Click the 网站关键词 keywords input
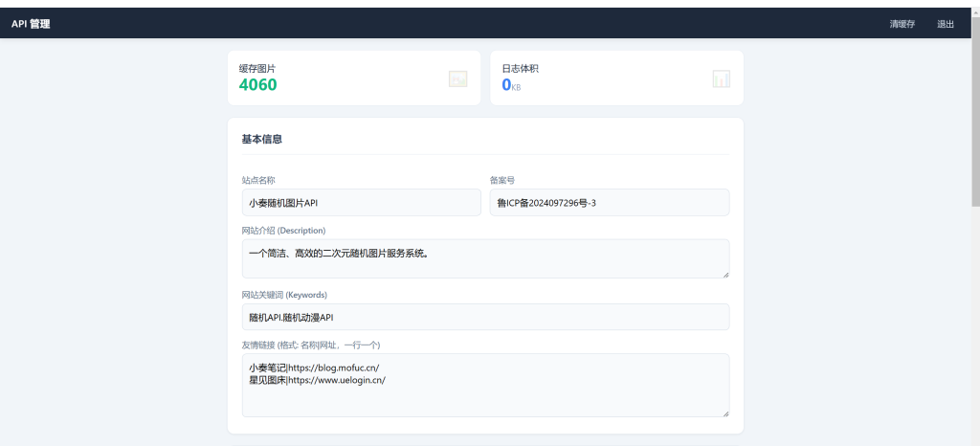The image size is (980, 446). [x=484, y=317]
